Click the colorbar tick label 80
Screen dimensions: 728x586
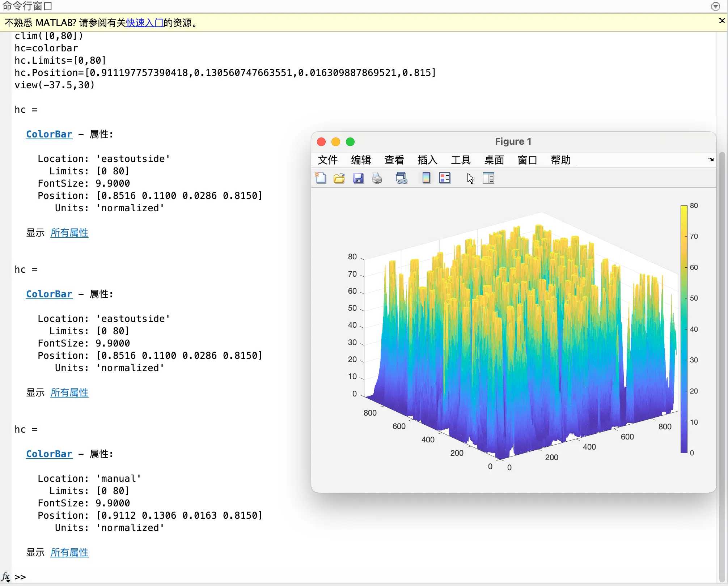click(x=694, y=205)
